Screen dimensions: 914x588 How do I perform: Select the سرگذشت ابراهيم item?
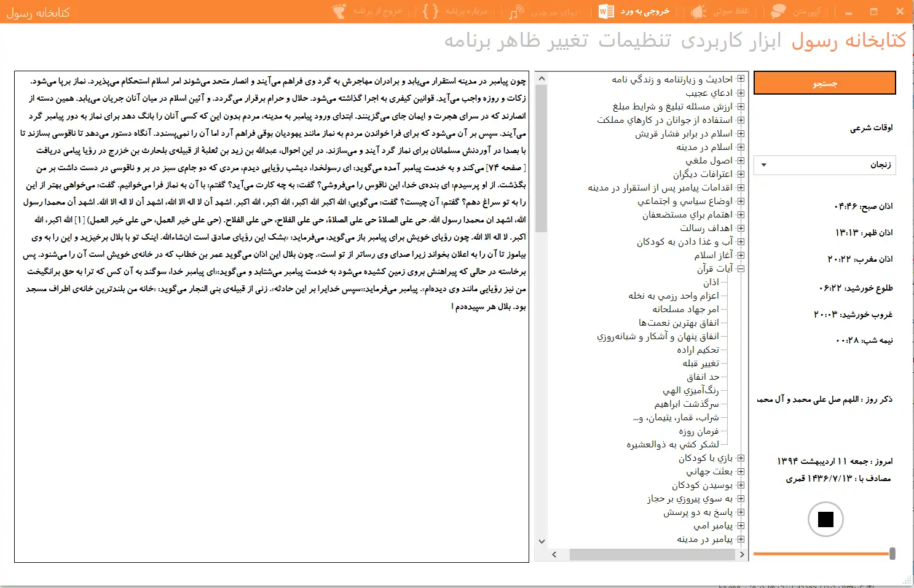687,404
